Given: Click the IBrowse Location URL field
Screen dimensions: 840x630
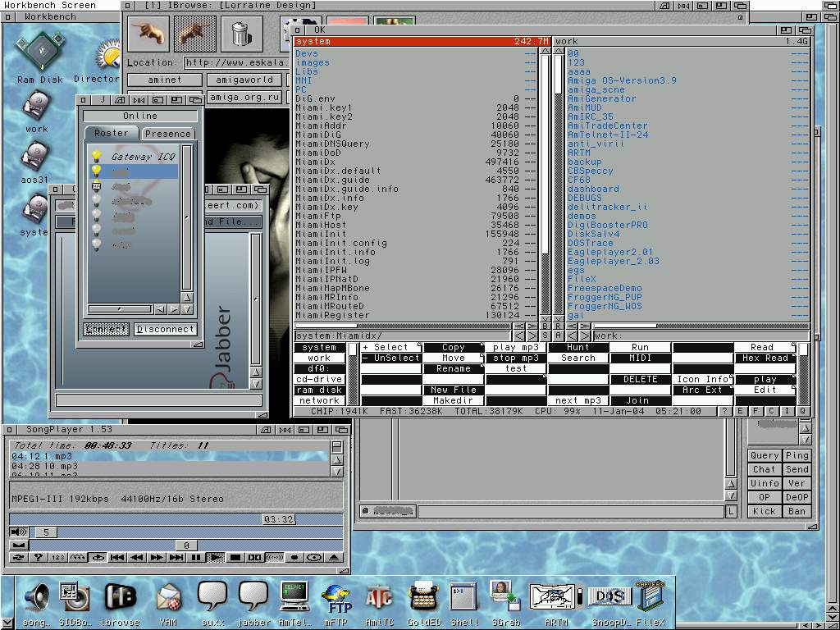Looking at the screenshot, I should coord(239,62).
